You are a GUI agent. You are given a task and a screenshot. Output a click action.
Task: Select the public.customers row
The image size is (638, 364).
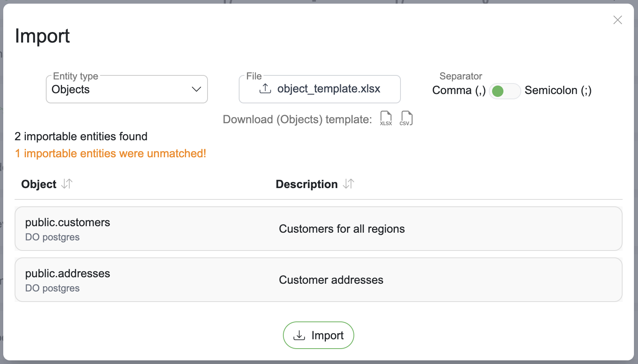[318, 229]
